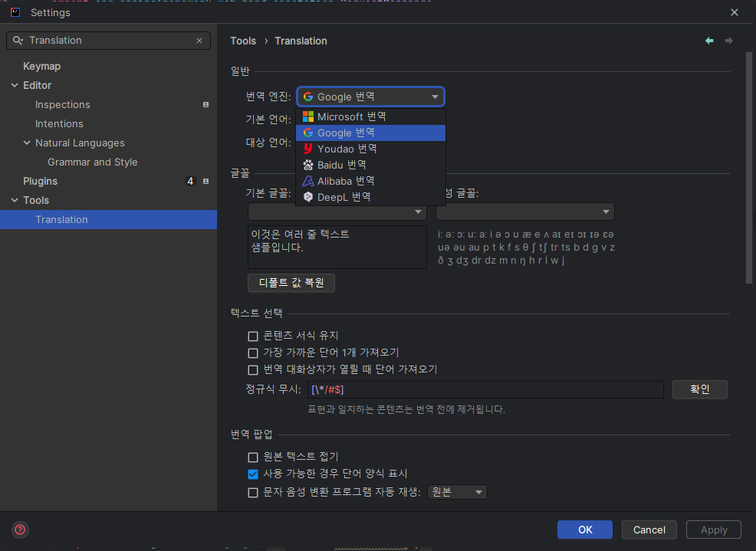
Task: Open help with the question mark icon
Action: 20,530
